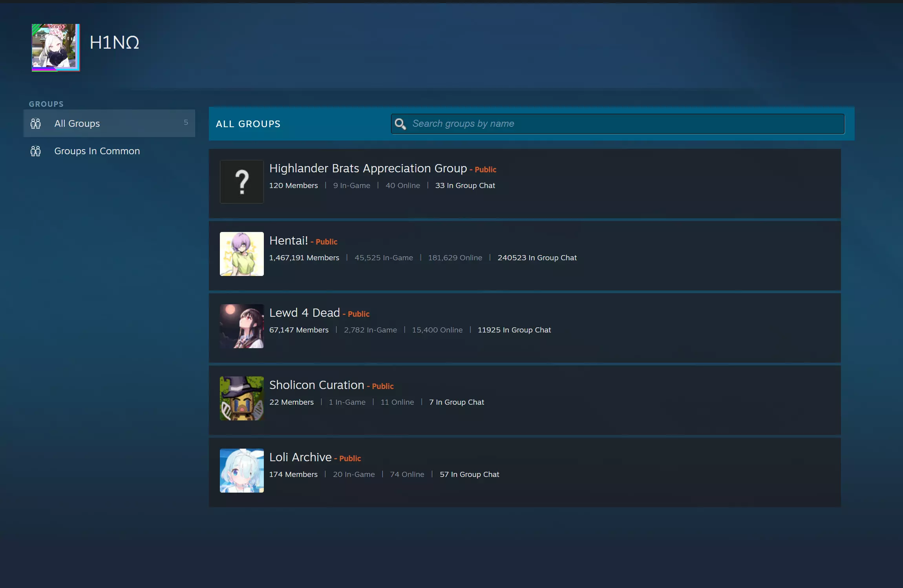903x588 pixels.
Task: Click 1 In-Game link
Action: click(x=347, y=402)
